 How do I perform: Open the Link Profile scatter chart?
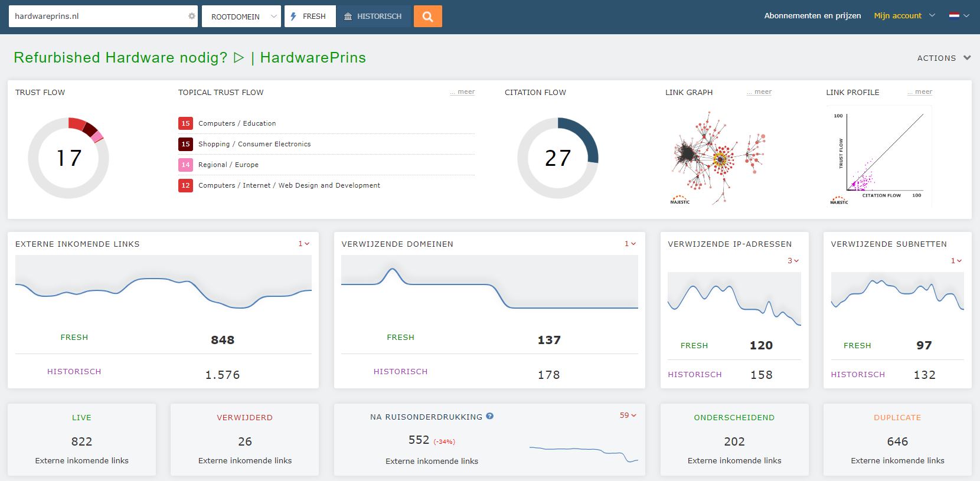pos(880,156)
